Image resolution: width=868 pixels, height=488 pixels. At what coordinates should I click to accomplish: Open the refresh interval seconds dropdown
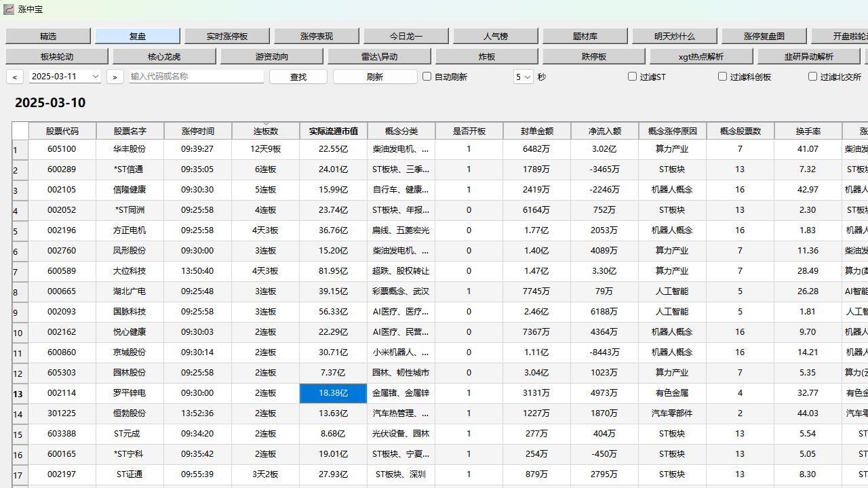pyautogui.click(x=524, y=77)
